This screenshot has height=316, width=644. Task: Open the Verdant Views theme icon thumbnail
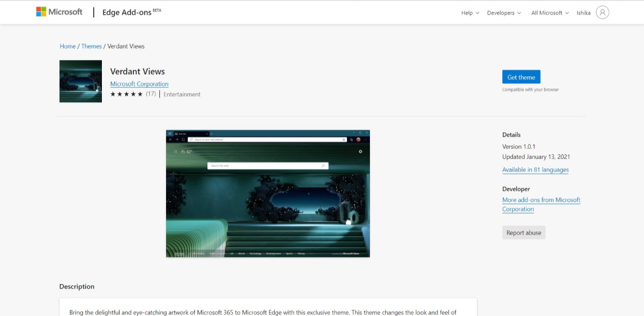81,81
